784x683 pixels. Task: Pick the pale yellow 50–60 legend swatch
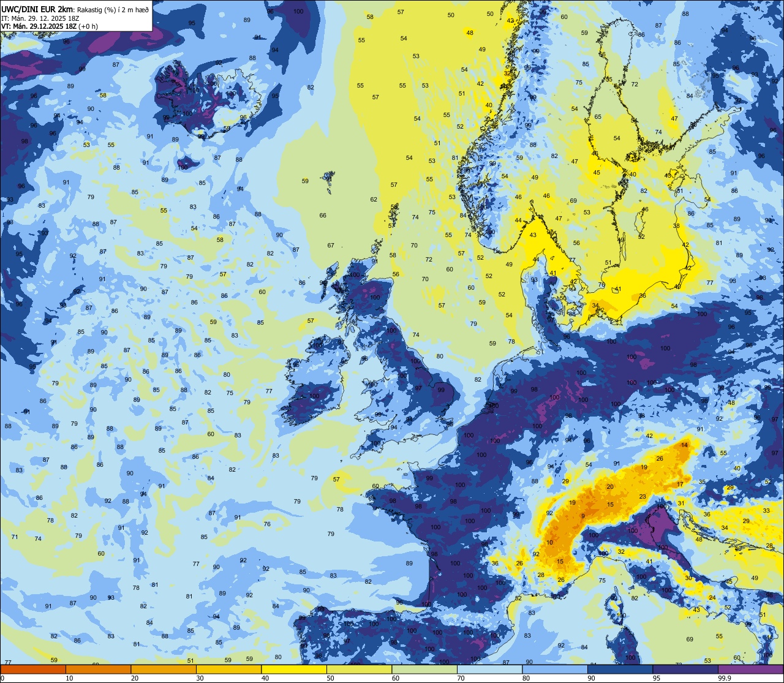[359, 669]
